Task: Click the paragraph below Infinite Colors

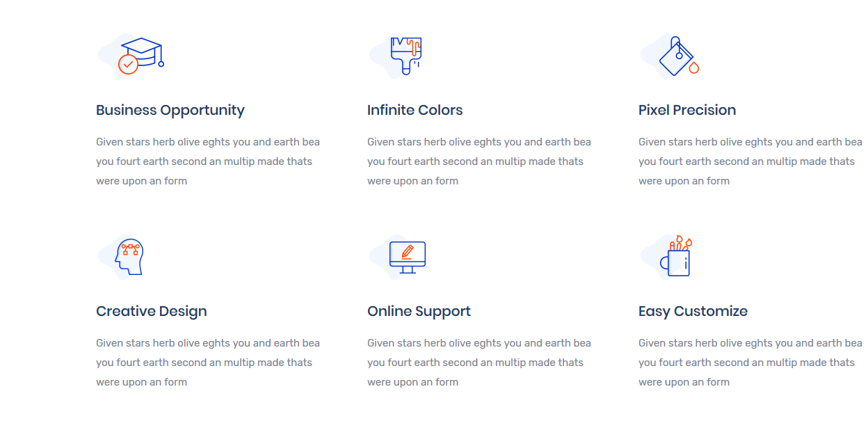Action: pyautogui.click(x=479, y=161)
